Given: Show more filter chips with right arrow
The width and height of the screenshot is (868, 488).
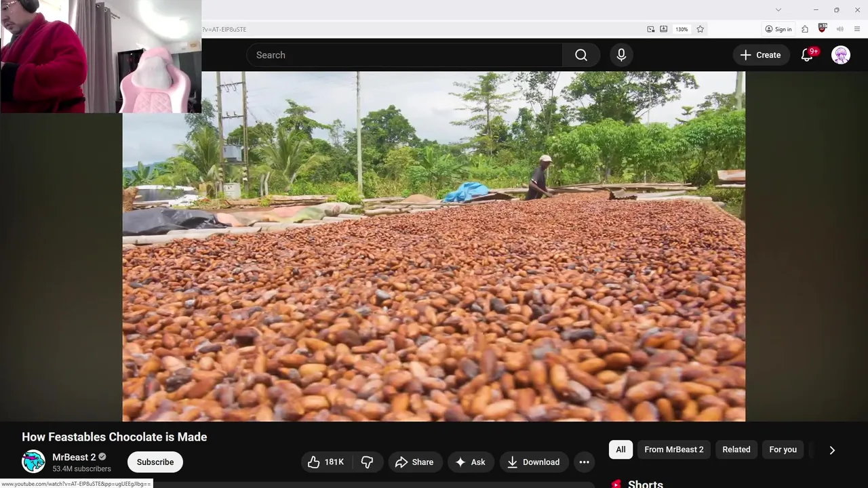Looking at the screenshot, I should pos(832,450).
